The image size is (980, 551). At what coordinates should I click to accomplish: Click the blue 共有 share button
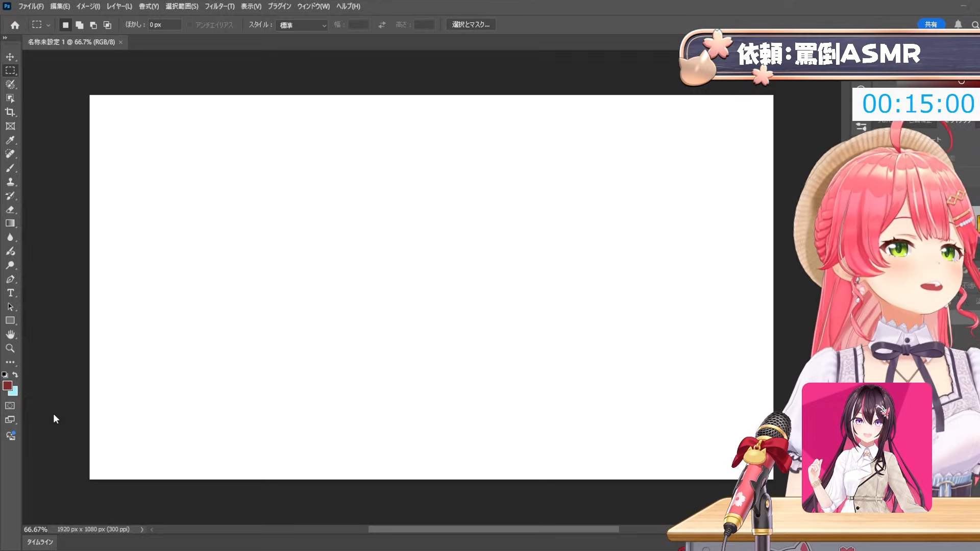(931, 24)
